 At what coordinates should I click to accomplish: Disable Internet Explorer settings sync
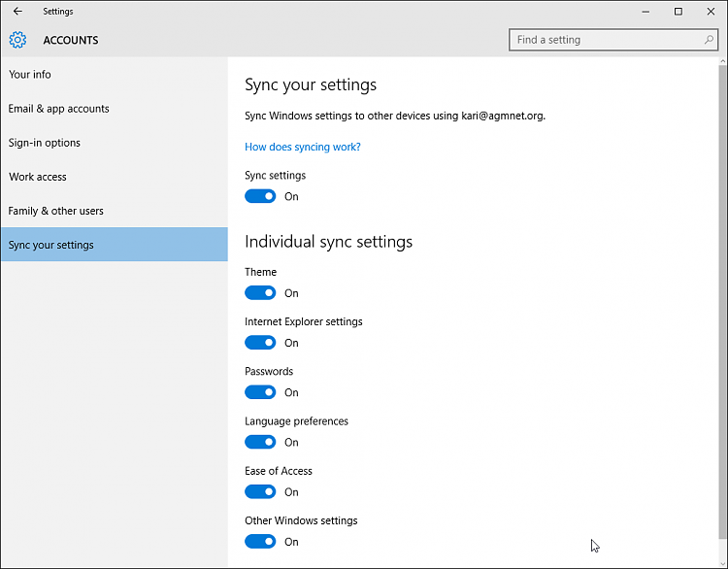pos(260,343)
